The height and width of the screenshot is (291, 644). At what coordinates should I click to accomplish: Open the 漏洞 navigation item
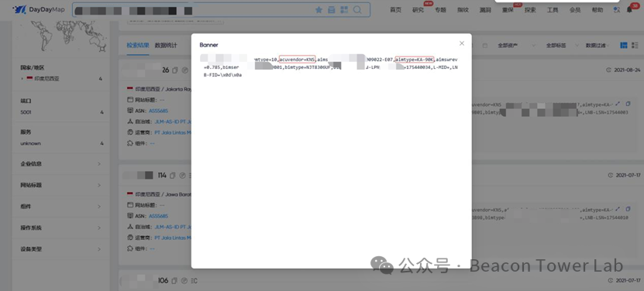pos(485,10)
